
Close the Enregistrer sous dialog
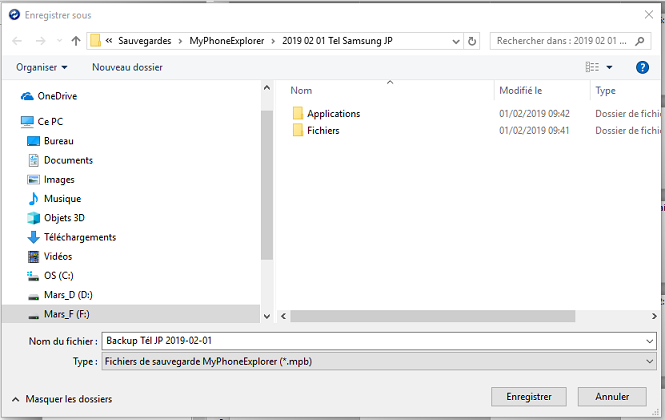[649, 15]
